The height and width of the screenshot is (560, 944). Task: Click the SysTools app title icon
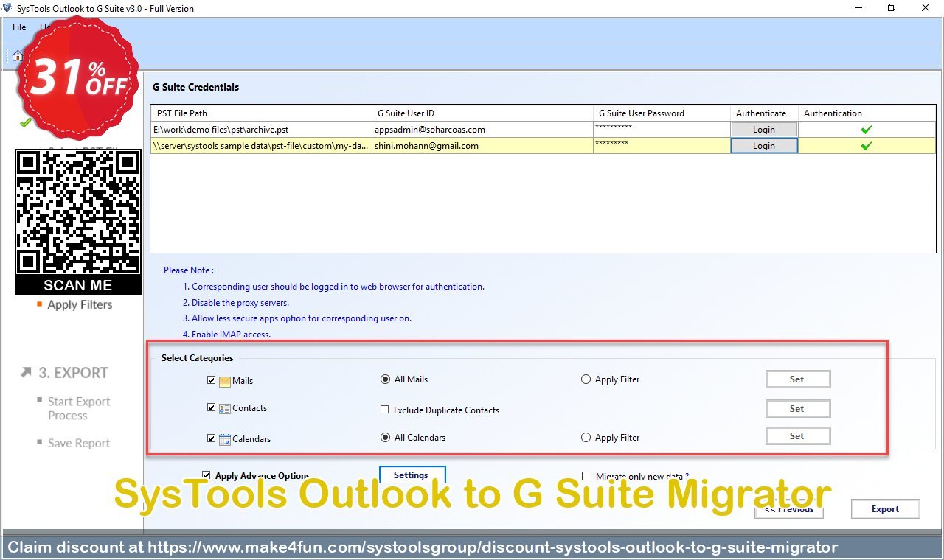7,8
